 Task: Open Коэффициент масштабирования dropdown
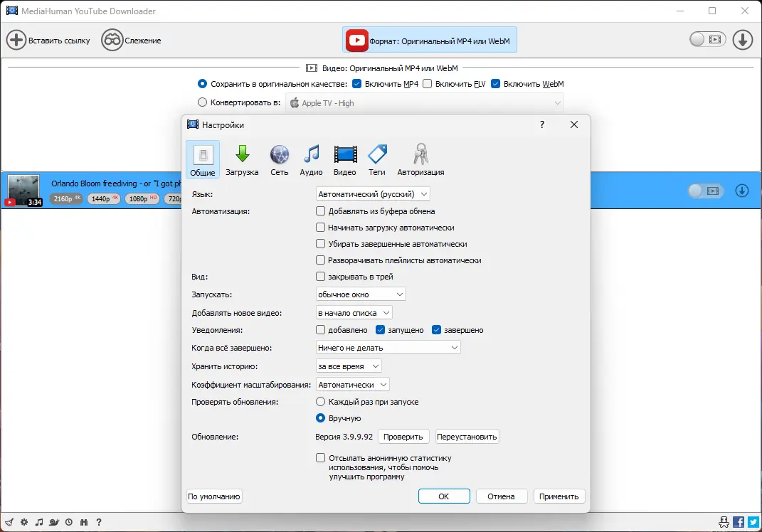(352, 385)
